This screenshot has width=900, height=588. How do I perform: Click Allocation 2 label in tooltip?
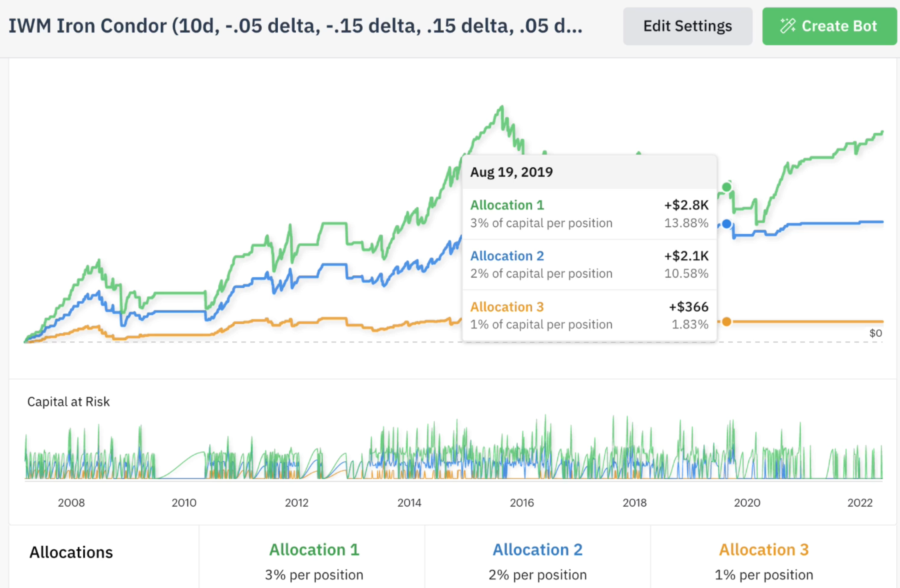(x=507, y=256)
